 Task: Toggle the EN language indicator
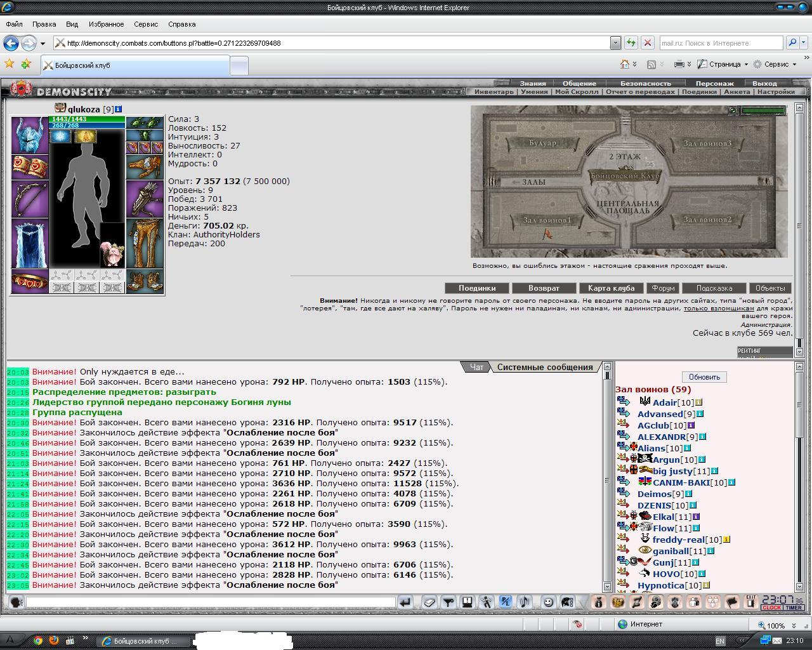719,641
